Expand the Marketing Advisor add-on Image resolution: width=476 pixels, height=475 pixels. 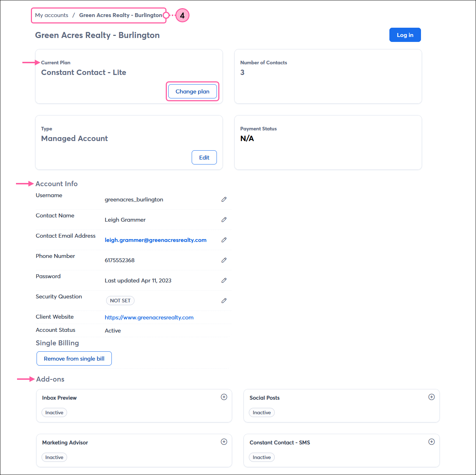(224, 442)
